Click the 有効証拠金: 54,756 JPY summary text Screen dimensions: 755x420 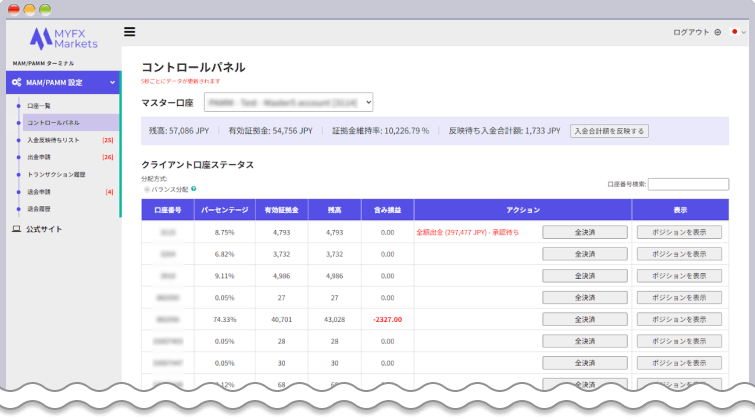coord(271,131)
